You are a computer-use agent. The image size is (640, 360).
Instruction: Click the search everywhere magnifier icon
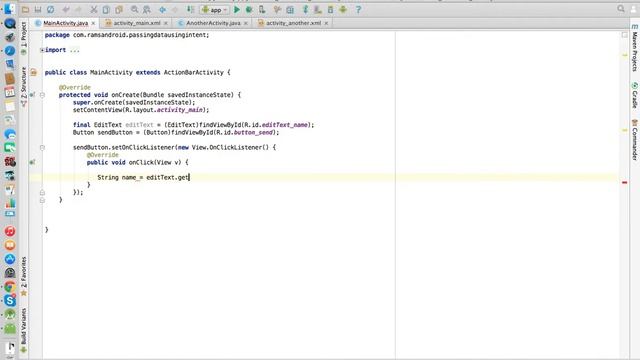621,9
